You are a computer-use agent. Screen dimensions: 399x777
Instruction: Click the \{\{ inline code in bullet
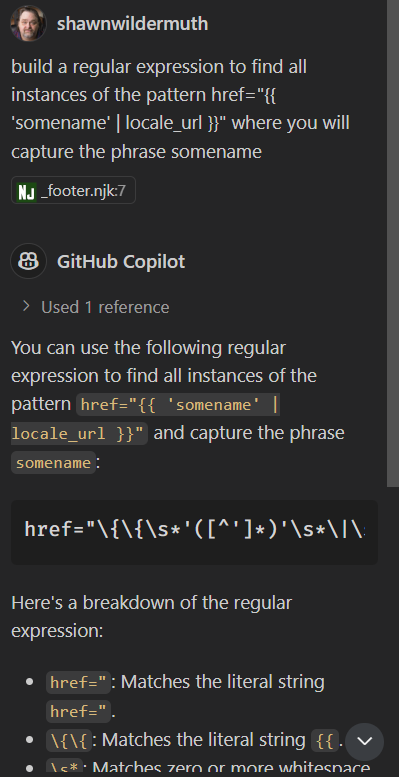[69, 740]
